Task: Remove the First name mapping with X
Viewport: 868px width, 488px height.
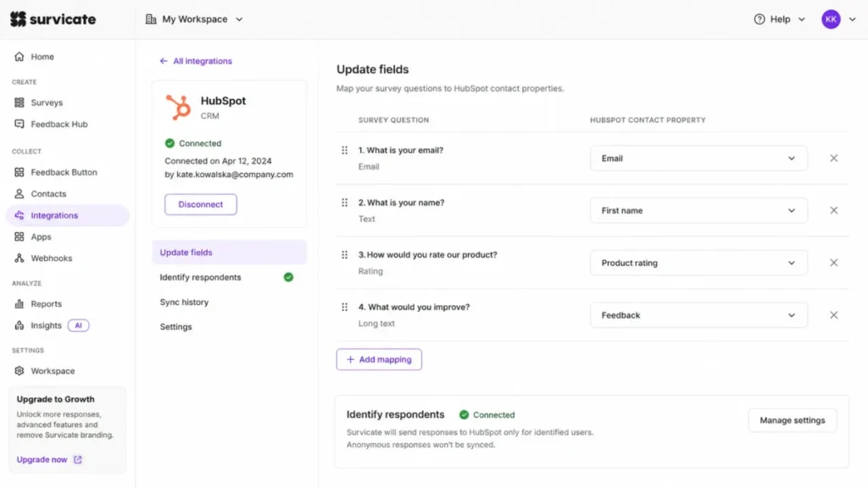Action: tap(834, 210)
